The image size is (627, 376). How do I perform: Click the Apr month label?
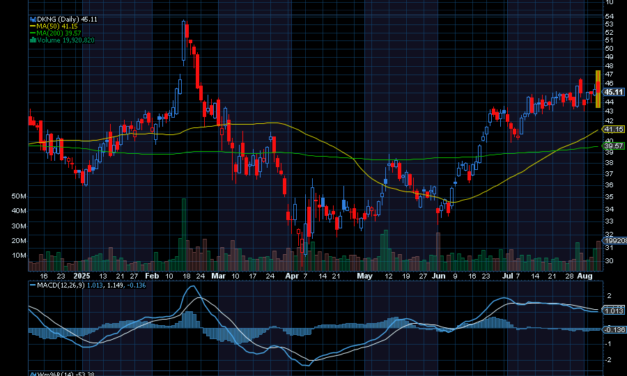[292, 276]
